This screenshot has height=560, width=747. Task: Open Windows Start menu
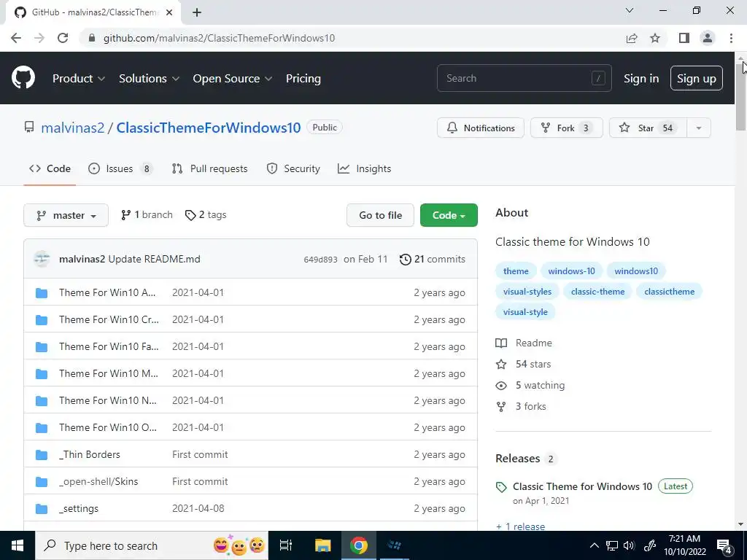click(18, 545)
